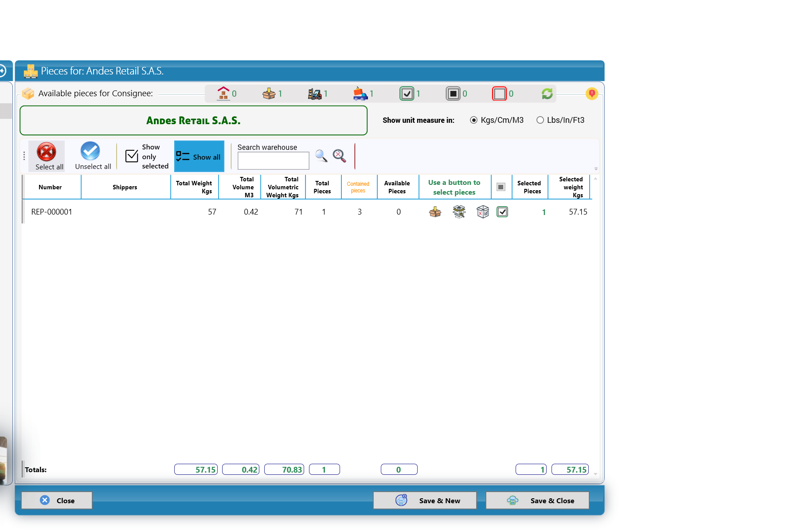Toggle the checkbox for row REP-000001
The height and width of the screenshot is (532, 798).
click(502, 212)
